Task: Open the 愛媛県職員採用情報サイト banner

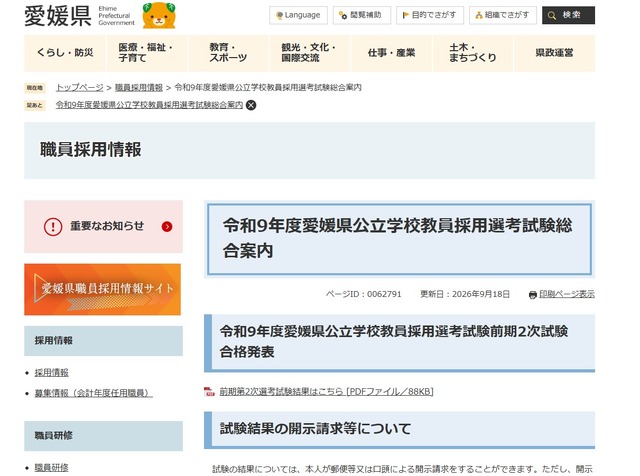Action: [x=102, y=289]
